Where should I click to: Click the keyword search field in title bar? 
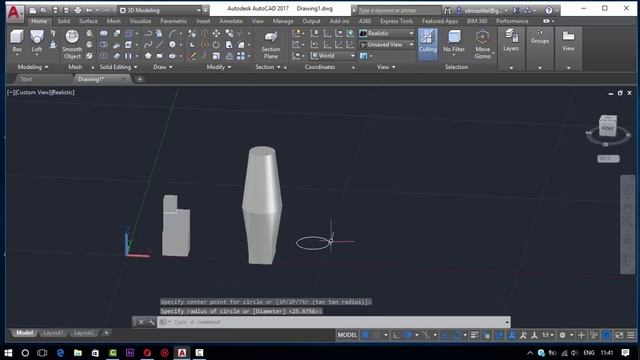coord(399,10)
